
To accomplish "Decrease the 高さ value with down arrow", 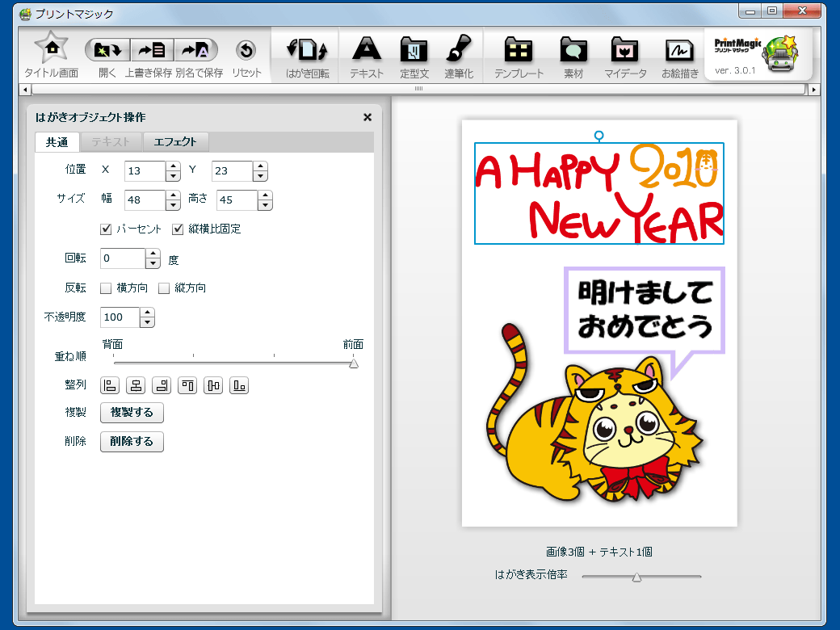I will coord(265,205).
